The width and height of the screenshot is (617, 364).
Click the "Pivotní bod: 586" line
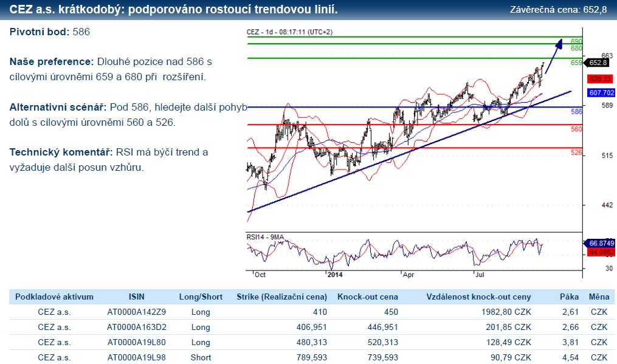click(x=50, y=32)
